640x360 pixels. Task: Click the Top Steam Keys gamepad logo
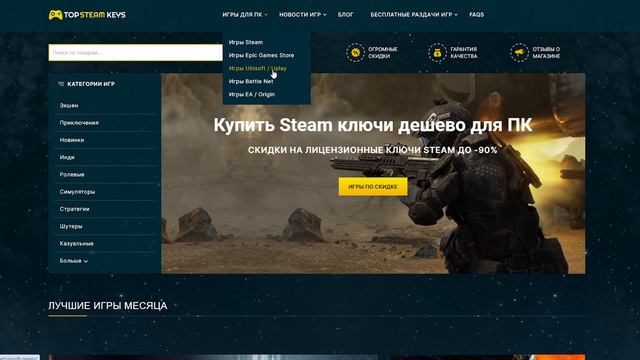pos(87,15)
